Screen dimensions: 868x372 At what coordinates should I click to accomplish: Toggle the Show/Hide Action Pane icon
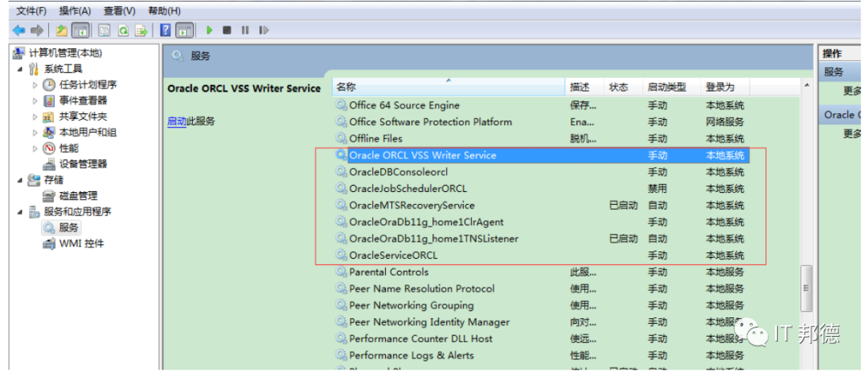coord(184,30)
